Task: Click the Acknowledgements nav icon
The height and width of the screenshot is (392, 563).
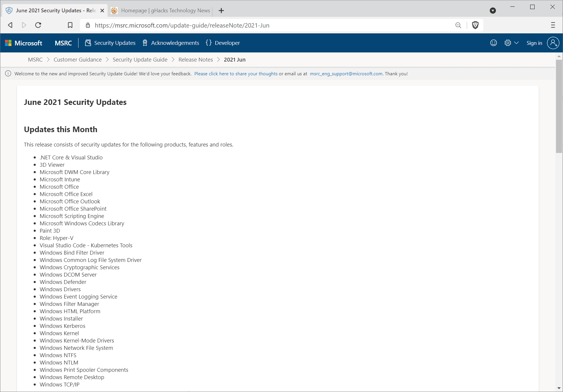Action: [145, 43]
